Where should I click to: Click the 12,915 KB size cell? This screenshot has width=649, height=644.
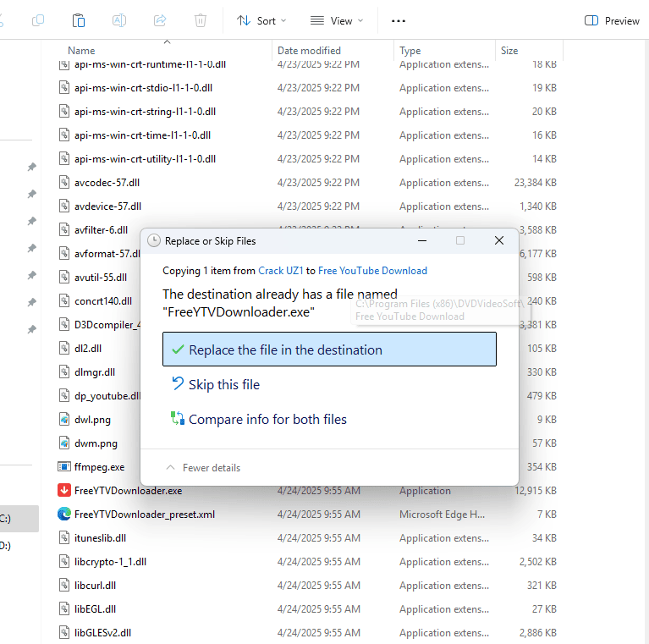point(535,491)
